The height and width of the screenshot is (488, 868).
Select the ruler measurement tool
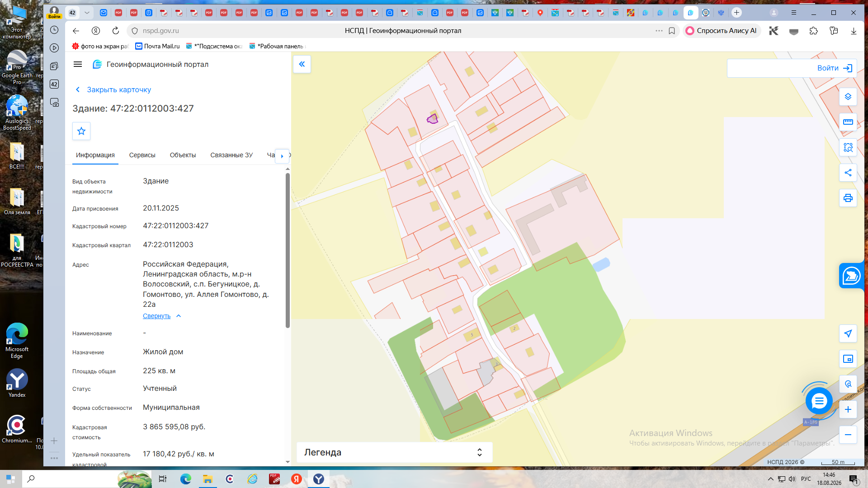[848, 122]
